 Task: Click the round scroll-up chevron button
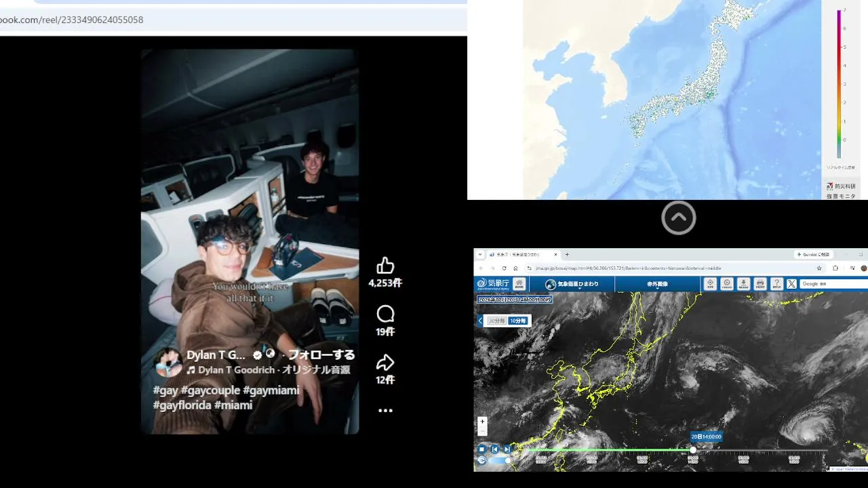679,218
